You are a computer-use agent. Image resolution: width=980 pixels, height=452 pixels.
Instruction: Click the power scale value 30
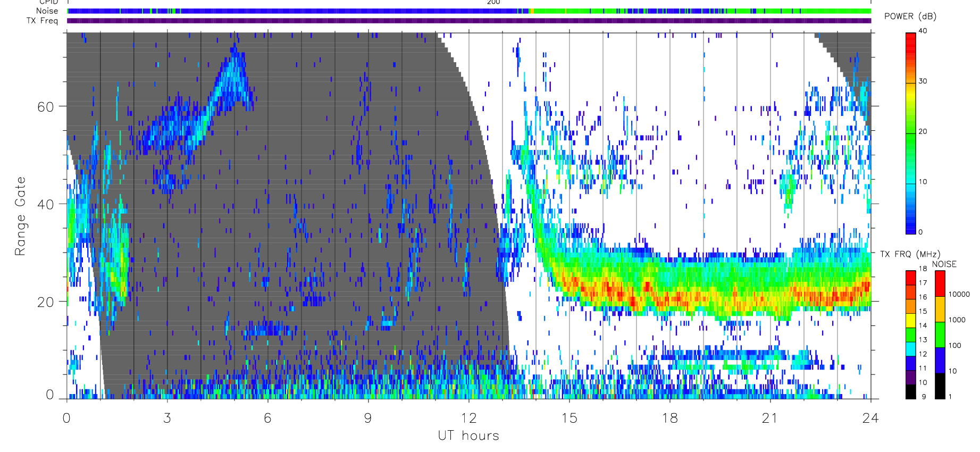click(923, 81)
